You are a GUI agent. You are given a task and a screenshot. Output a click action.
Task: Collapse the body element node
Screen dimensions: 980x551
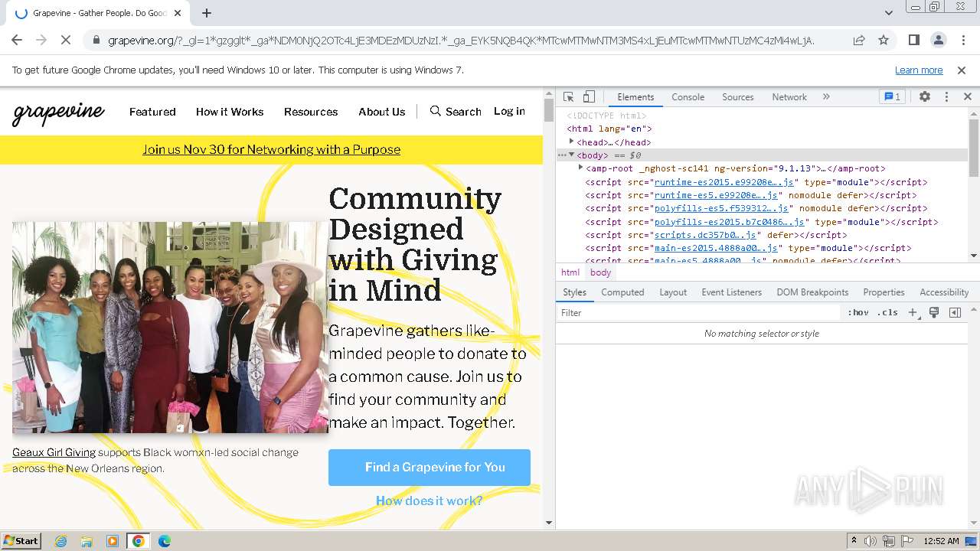[571, 155]
